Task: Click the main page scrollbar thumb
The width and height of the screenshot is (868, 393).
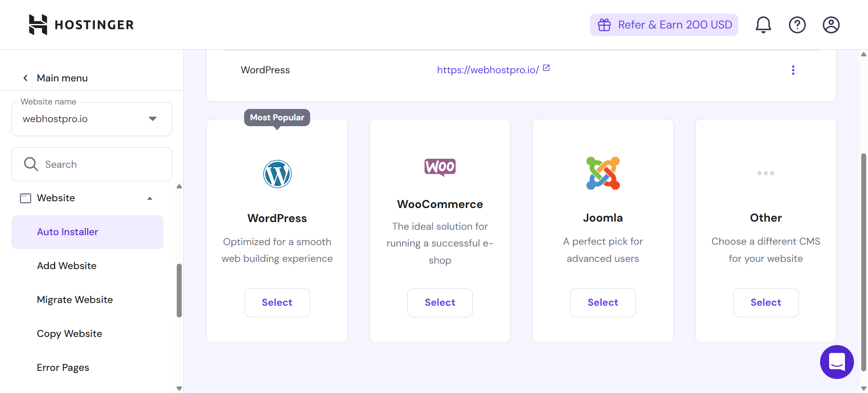Action: tap(863, 262)
